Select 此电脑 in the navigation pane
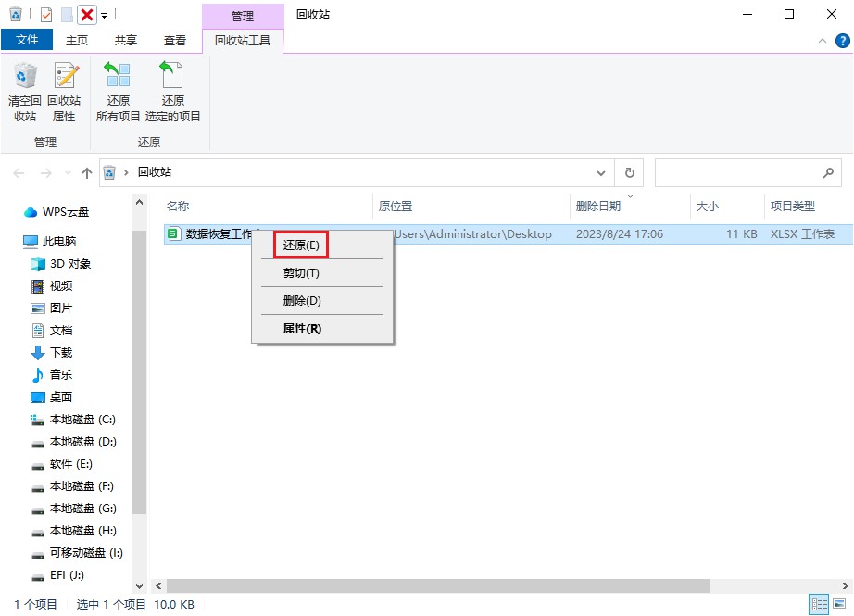This screenshot has height=616, width=854. [50, 241]
